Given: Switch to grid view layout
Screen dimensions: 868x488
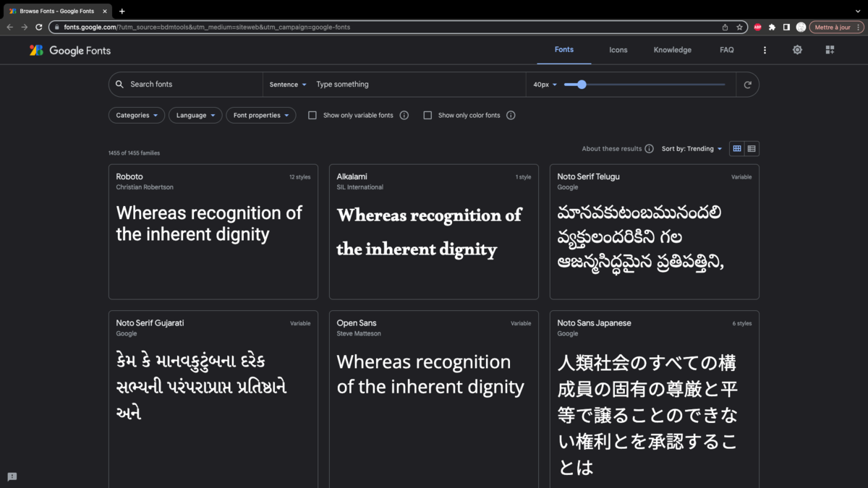Looking at the screenshot, I should click(736, 149).
